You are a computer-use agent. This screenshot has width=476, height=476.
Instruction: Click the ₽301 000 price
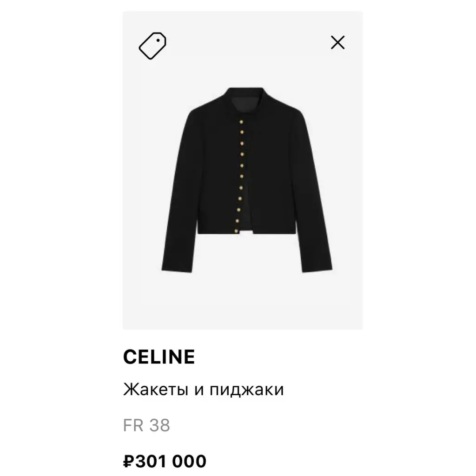[x=165, y=462]
